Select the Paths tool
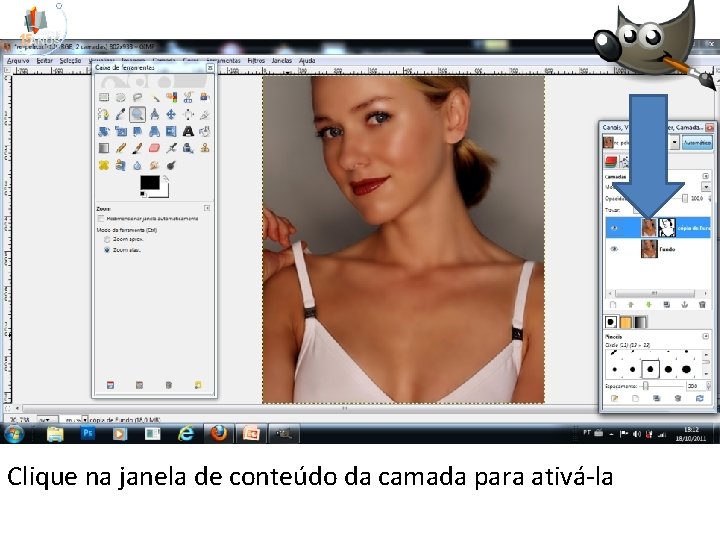This screenshot has height=540, width=720. [104, 114]
